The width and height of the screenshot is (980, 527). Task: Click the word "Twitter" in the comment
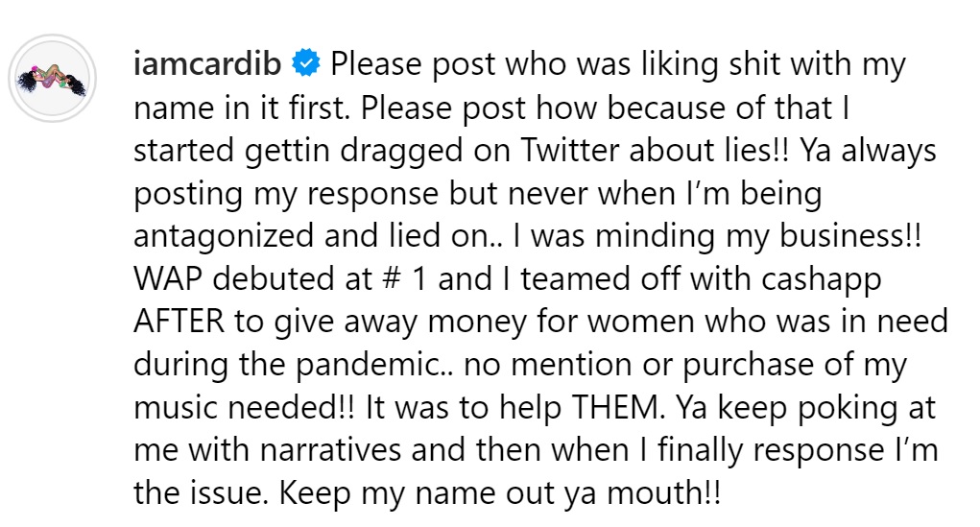(x=569, y=150)
